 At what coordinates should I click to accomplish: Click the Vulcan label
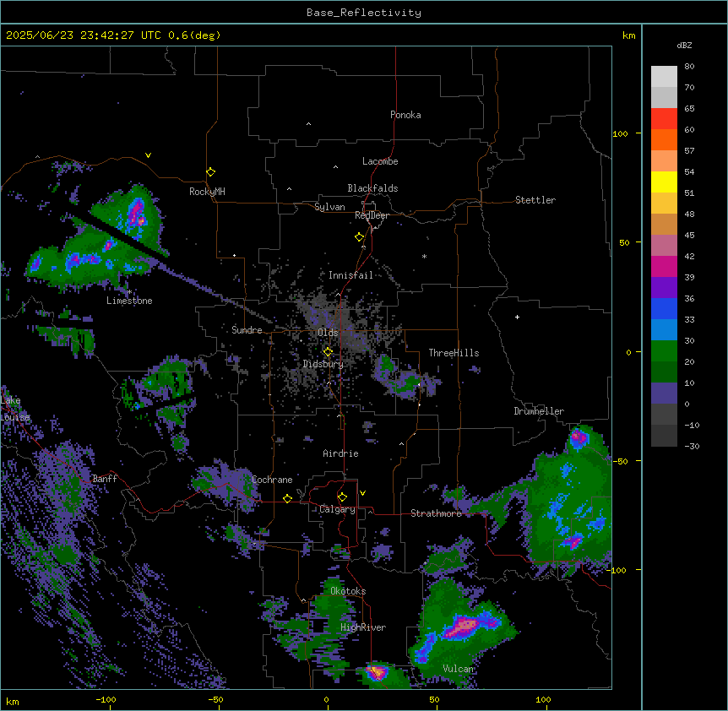click(458, 669)
